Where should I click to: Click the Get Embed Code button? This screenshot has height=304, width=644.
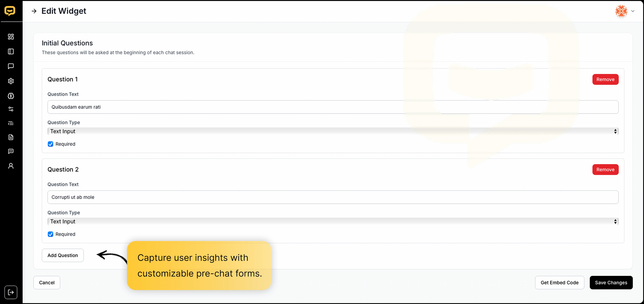(559, 283)
